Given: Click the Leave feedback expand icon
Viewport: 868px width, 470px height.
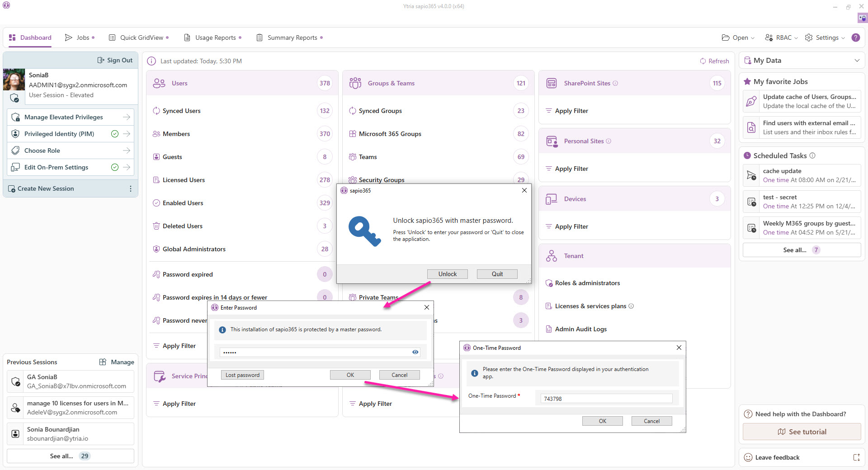Looking at the screenshot, I should 856,457.
